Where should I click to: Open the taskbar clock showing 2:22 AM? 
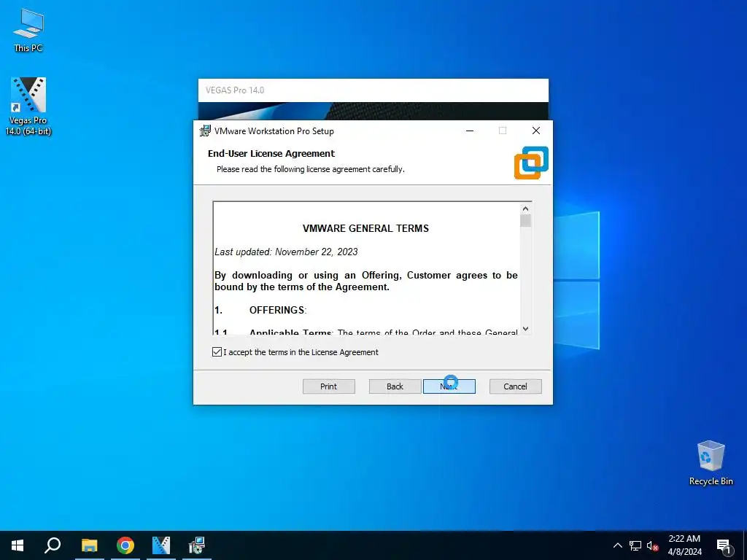coord(684,545)
